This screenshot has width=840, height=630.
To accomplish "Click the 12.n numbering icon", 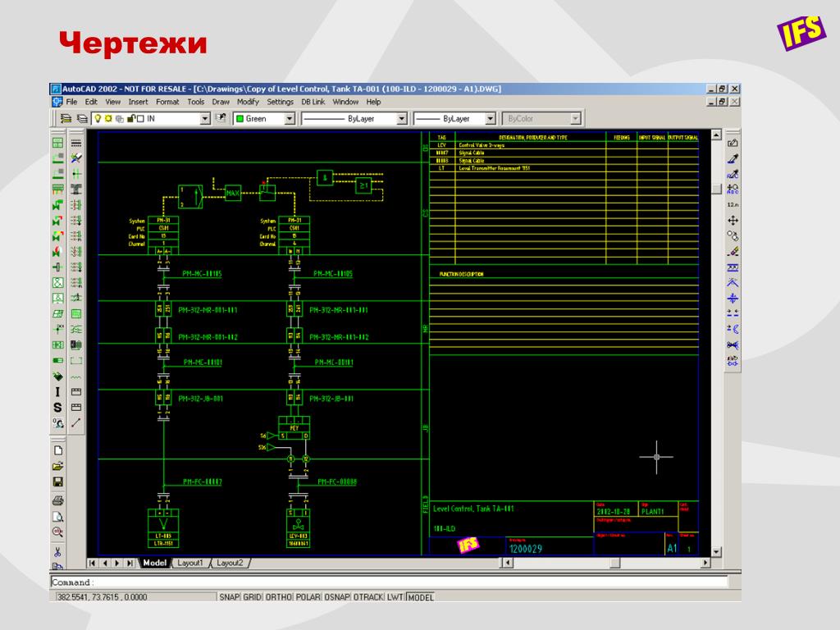I will 733,204.
